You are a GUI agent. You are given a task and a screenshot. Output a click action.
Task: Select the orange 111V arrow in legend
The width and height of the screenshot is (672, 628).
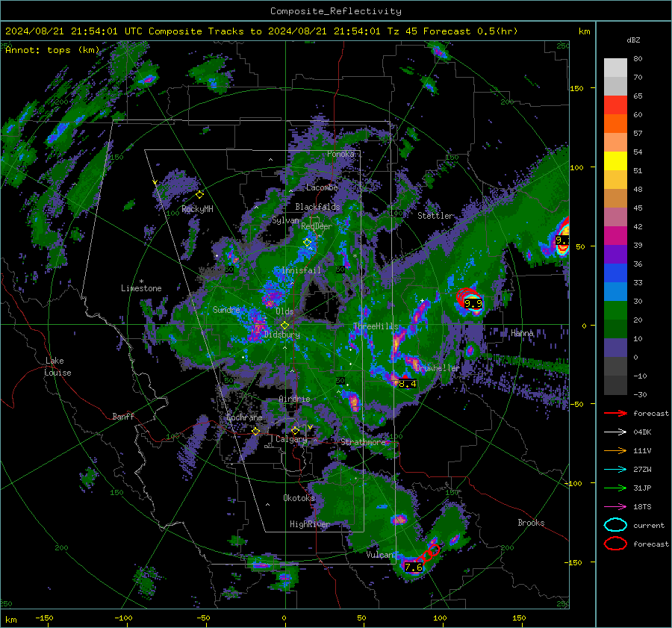[615, 450]
